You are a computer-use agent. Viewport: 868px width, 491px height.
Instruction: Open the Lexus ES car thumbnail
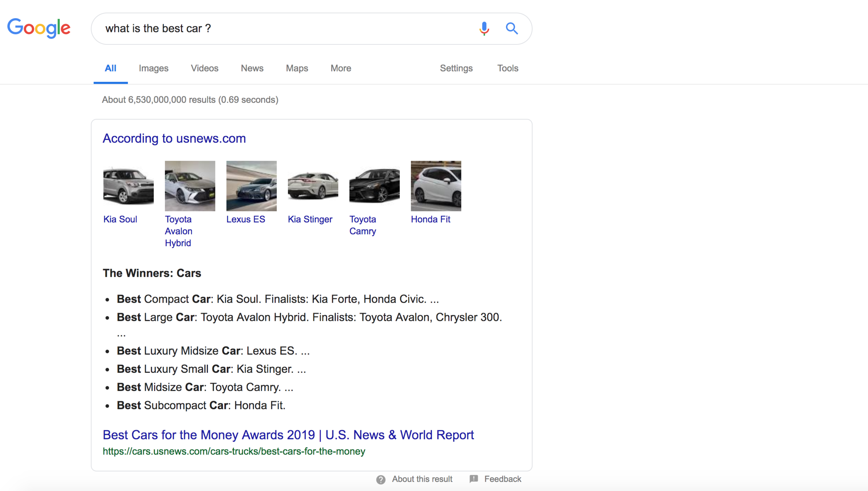coord(251,186)
